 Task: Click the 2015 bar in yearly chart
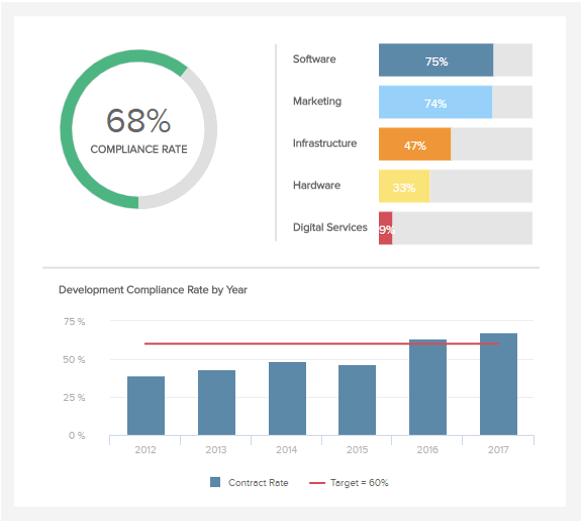[357, 400]
